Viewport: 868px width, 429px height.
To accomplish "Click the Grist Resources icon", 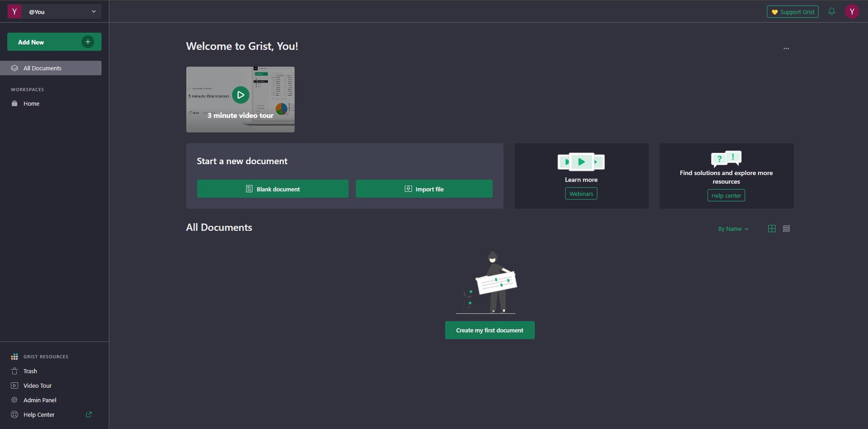I will 15,356.
